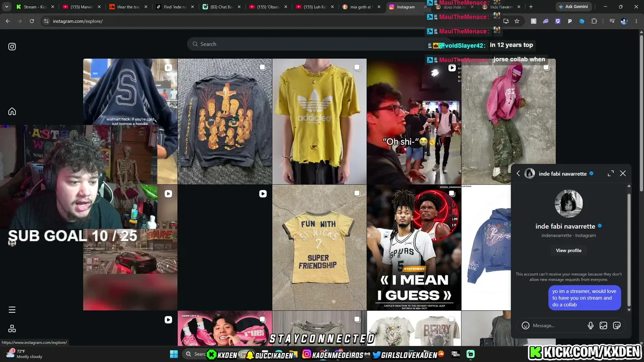The height and width of the screenshot is (362, 644).
Task: Click the browser forward arrow
Action: 20,21
